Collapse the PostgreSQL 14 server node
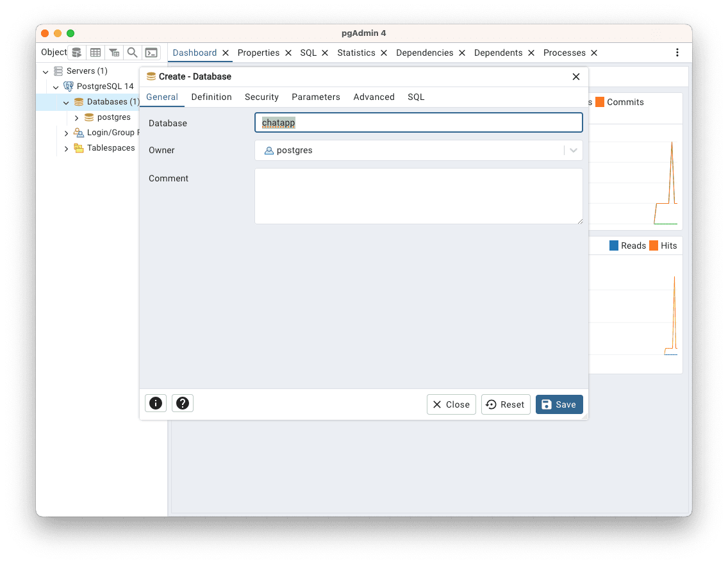This screenshot has height=564, width=728. [56, 87]
